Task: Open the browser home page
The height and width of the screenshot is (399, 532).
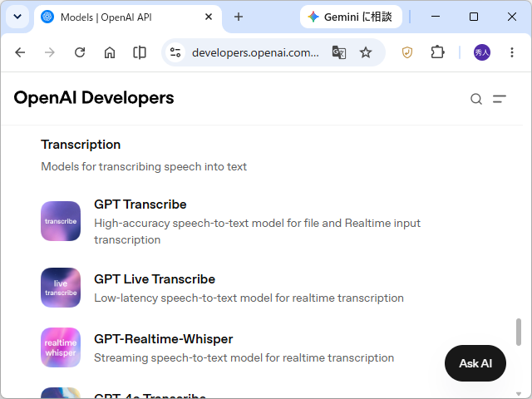Action: click(110, 52)
